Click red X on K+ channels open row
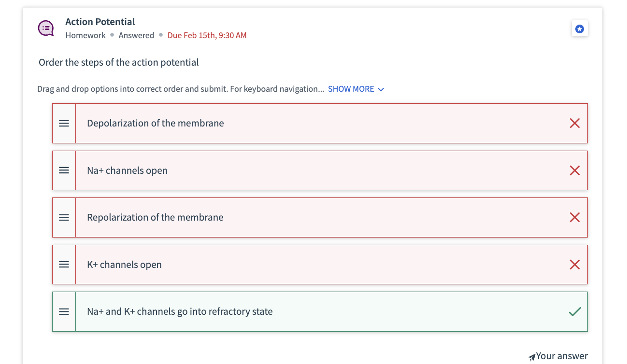 point(574,265)
